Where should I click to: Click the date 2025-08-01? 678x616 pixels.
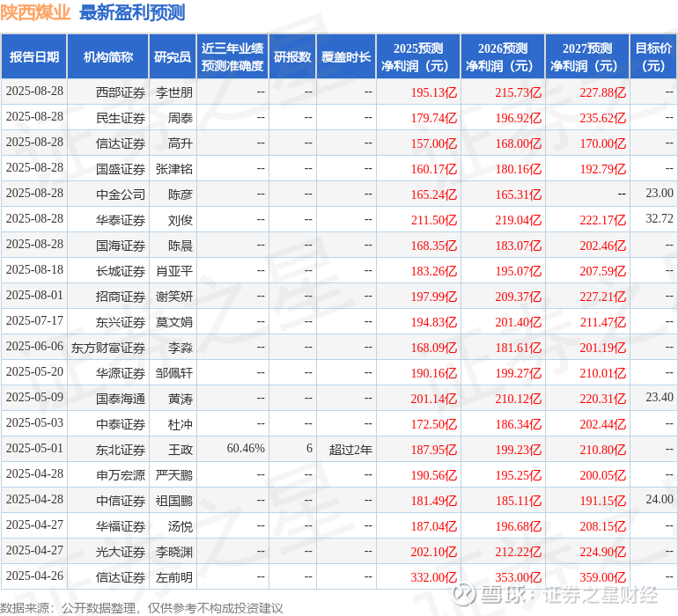coord(34,296)
